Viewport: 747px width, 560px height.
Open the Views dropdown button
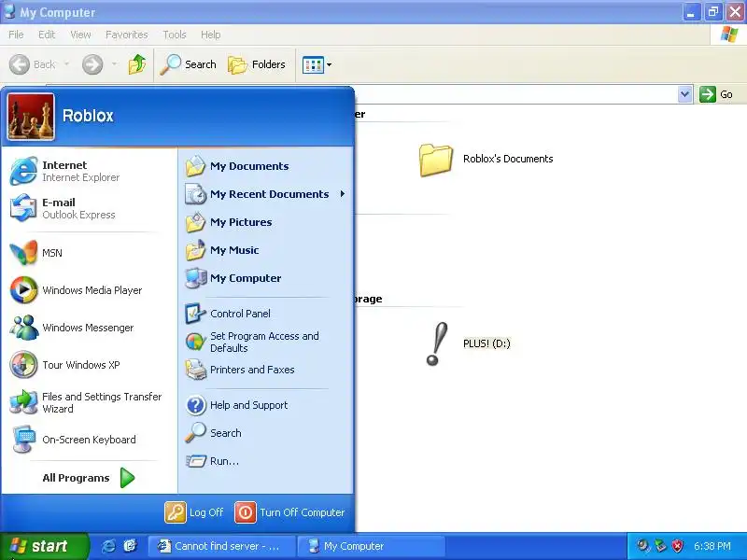[x=317, y=64]
